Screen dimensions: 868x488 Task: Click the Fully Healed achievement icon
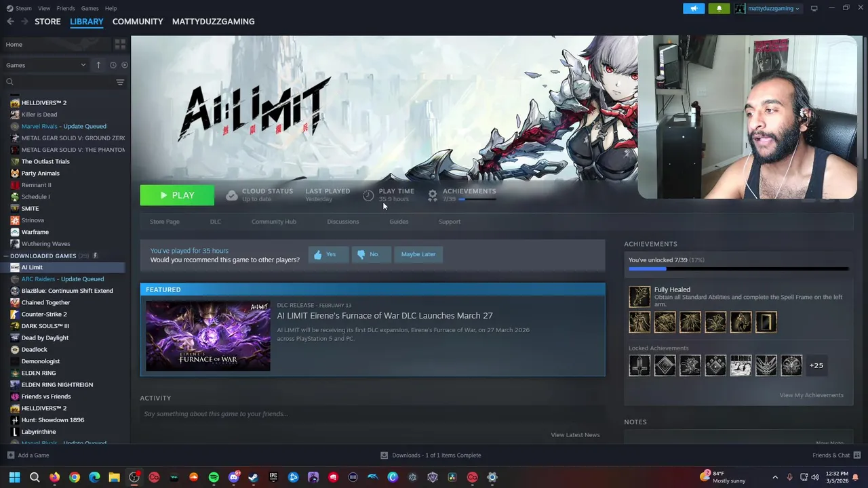coord(639,297)
